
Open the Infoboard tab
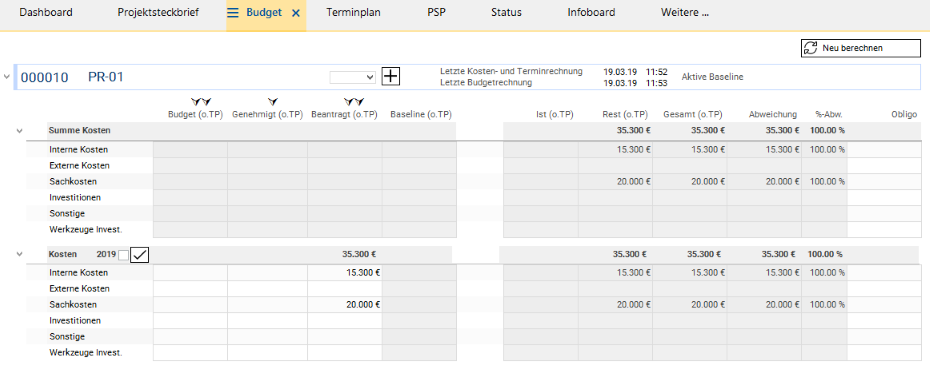(x=591, y=12)
